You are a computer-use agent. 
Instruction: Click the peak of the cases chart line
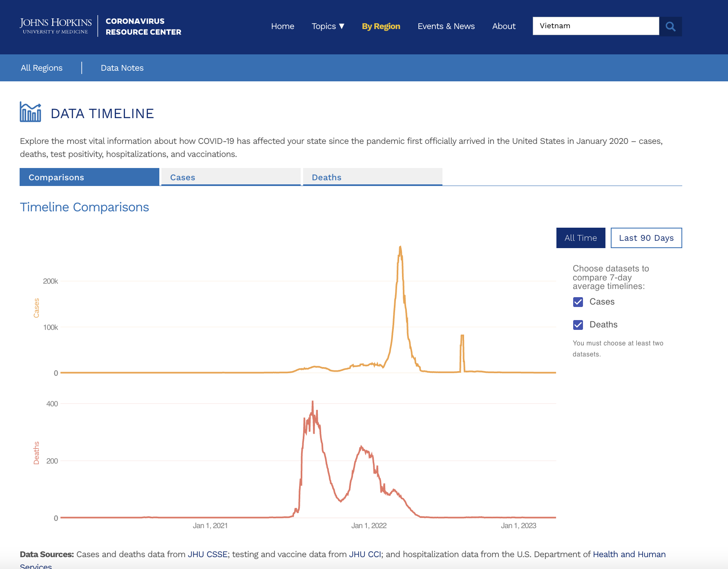tap(400, 247)
